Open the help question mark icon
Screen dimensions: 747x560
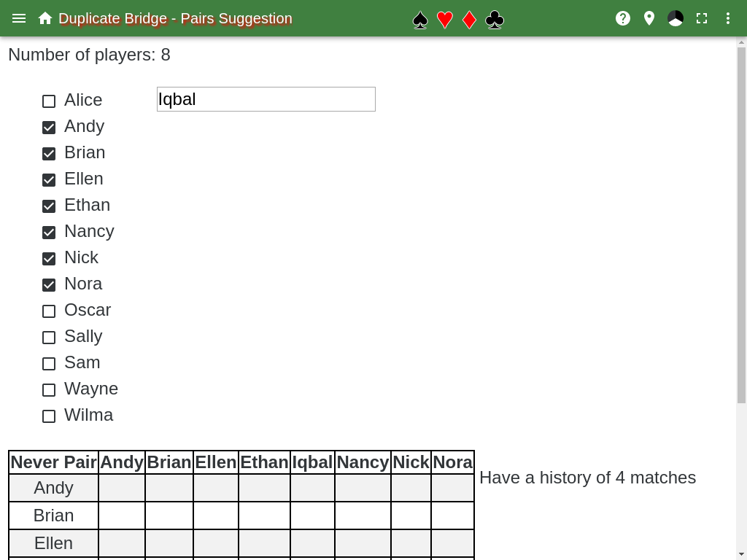coord(623,18)
